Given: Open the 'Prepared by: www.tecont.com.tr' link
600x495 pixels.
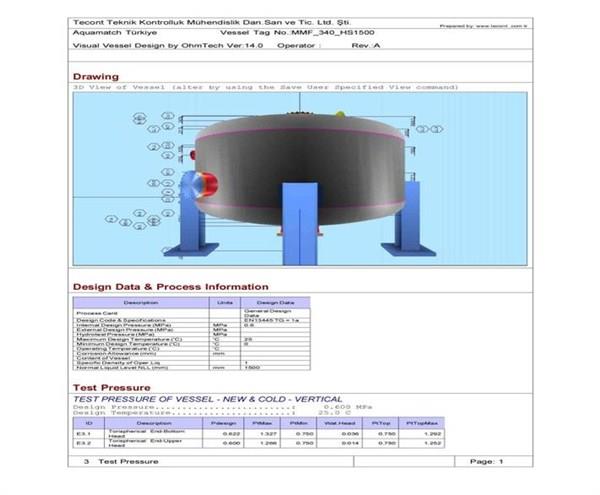Looking at the screenshot, I should 484,26.
